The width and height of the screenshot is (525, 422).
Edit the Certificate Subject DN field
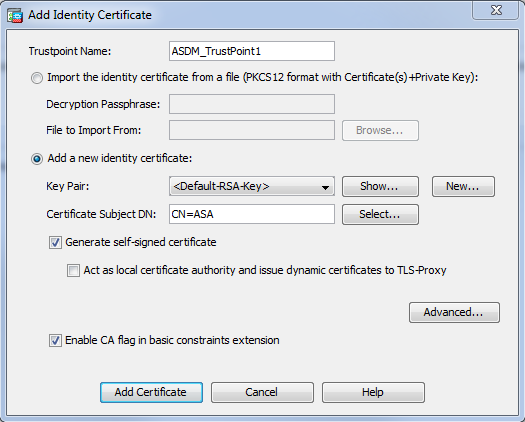coord(252,214)
